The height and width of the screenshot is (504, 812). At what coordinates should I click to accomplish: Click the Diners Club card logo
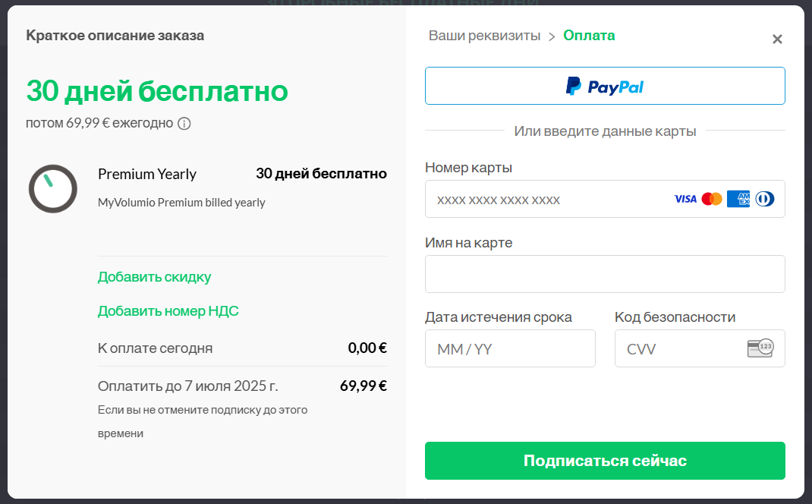click(765, 199)
